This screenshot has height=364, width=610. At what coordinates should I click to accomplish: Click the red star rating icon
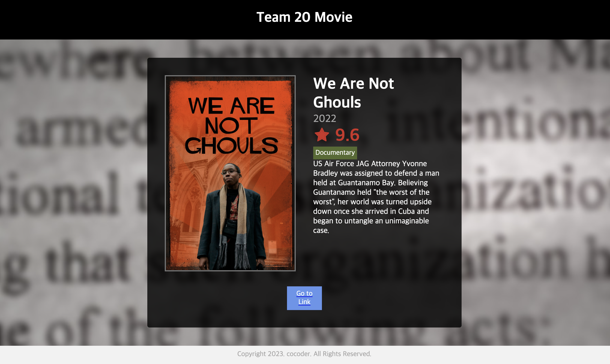coord(322,135)
